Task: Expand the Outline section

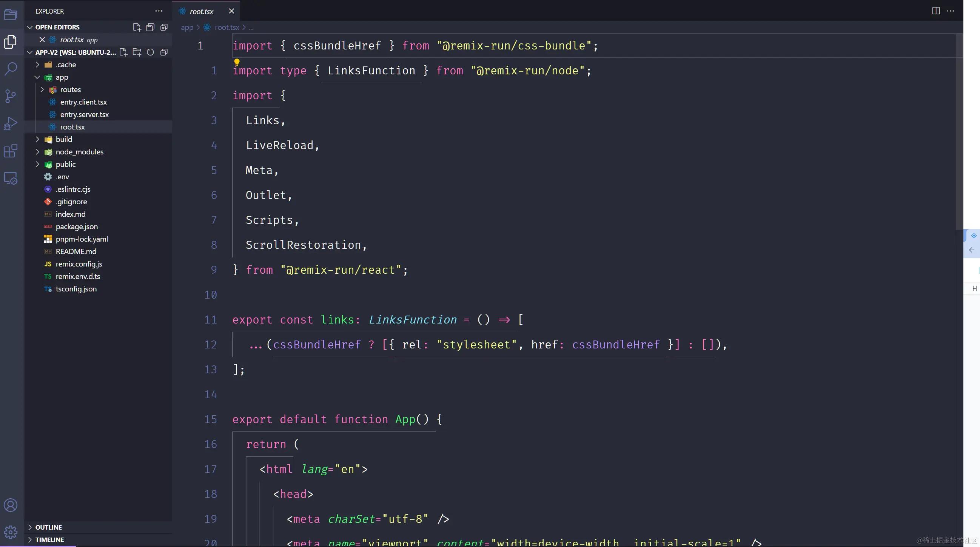Action: 30,527
